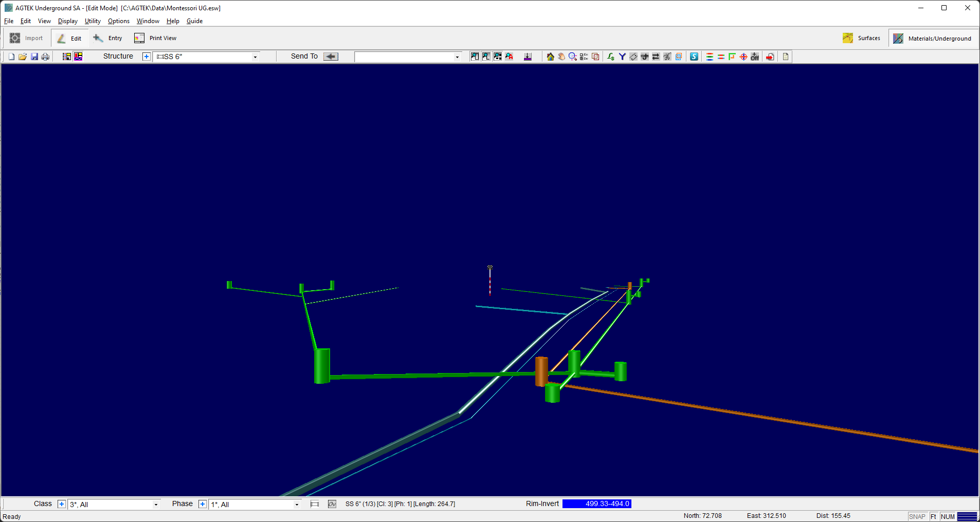Click the Save floppy disk icon

(x=34, y=57)
